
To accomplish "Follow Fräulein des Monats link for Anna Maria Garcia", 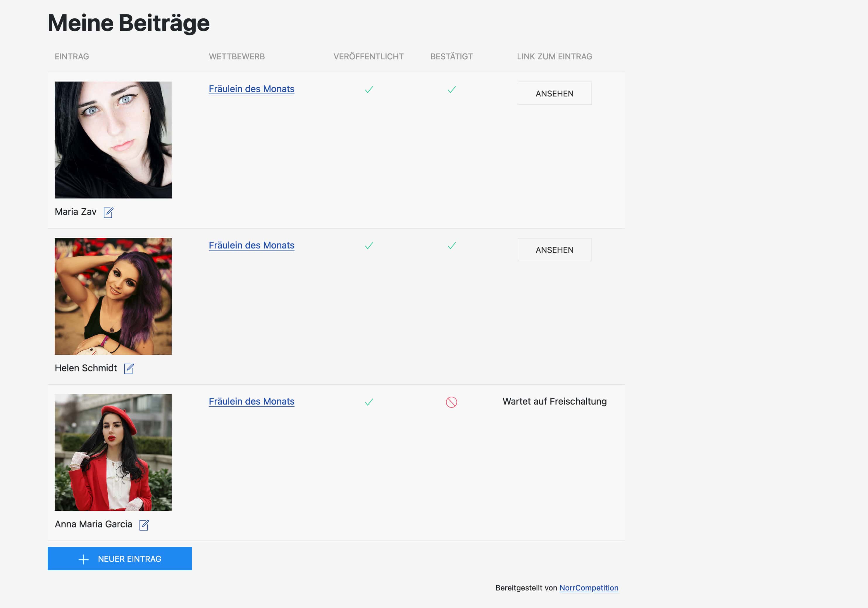I will coord(252,401).
